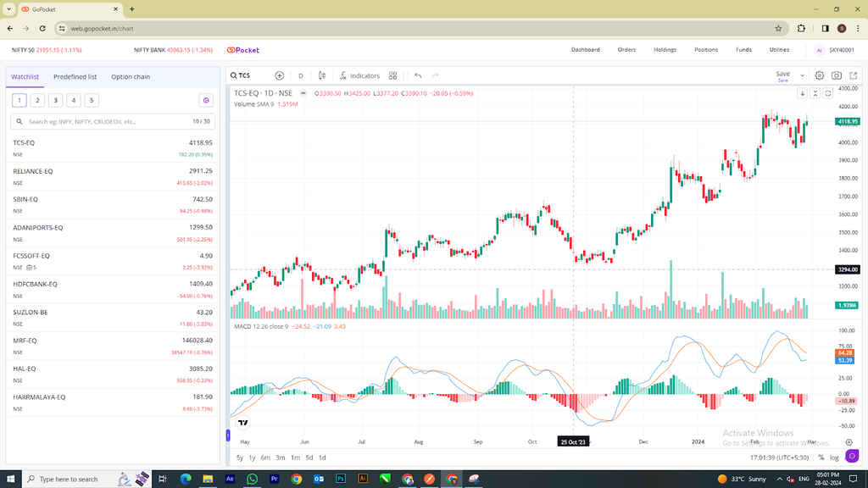Image resolution: width=868 pixels, height=488 pixels.
Task: Open watchlist settings icon
Action: (206, 100)
